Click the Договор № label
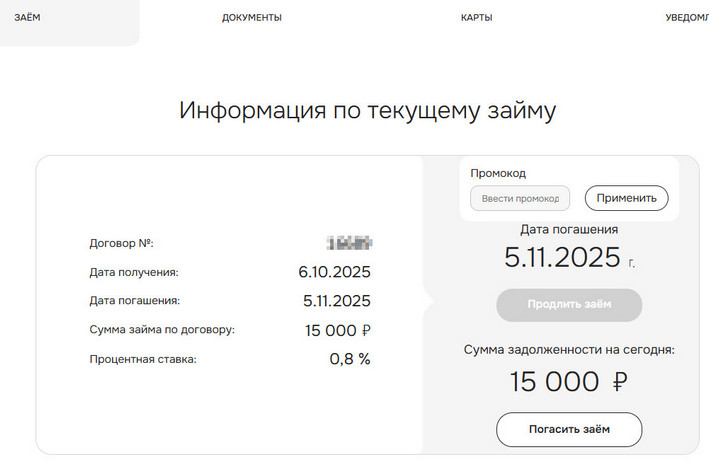Screen dimensions: 709x467 (121, 244)
